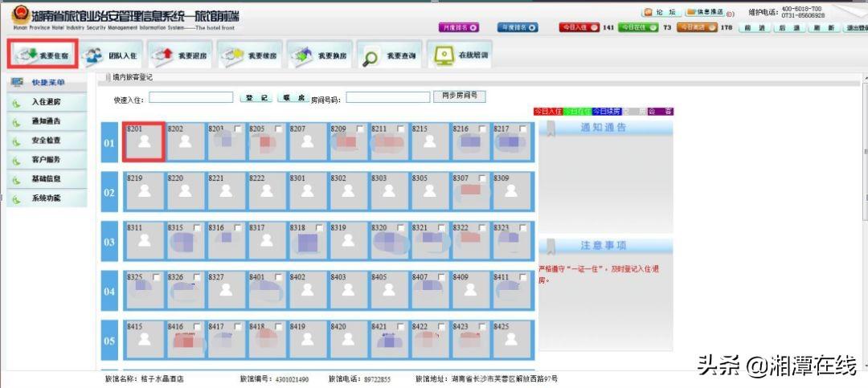Open 基础信息 in the sidebar
The width and height of the screenshot is (868, 388).
tap(47, 179)
